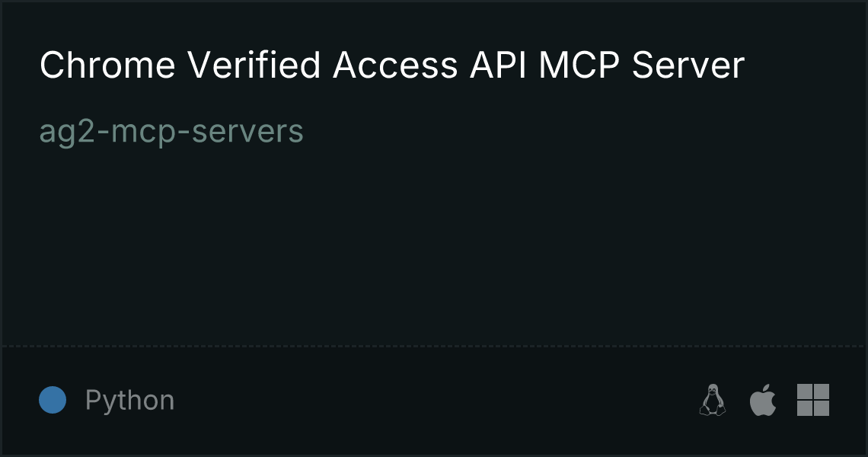Click the four-pane Windows logo's top-left pane
The image size is (868, 457).
pos(804,391)
